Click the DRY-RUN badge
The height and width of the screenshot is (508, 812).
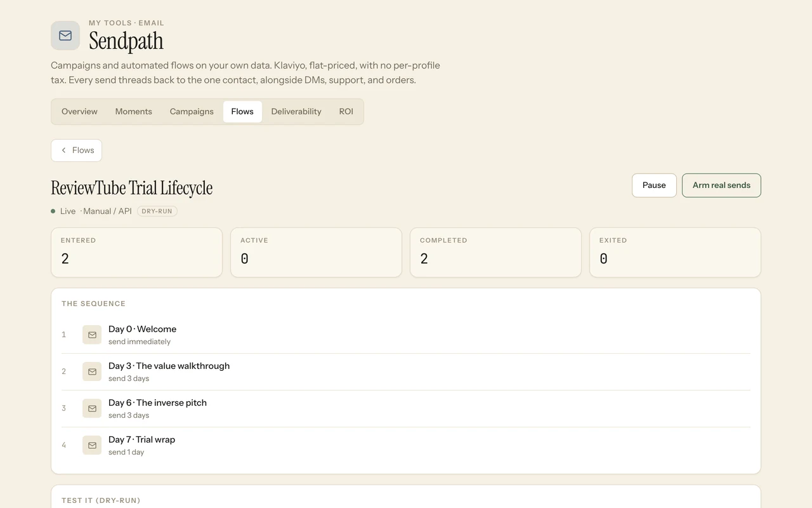[157, 211]
